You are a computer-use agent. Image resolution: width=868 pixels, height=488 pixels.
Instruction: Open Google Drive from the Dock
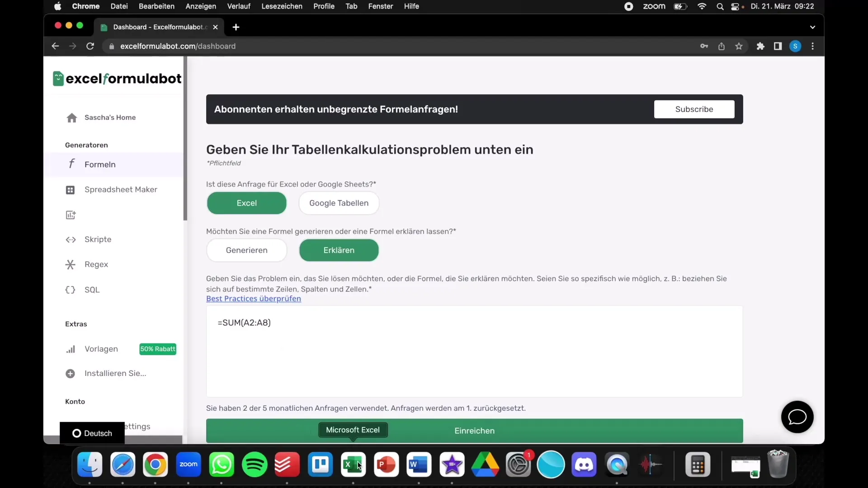click(485, 465)
